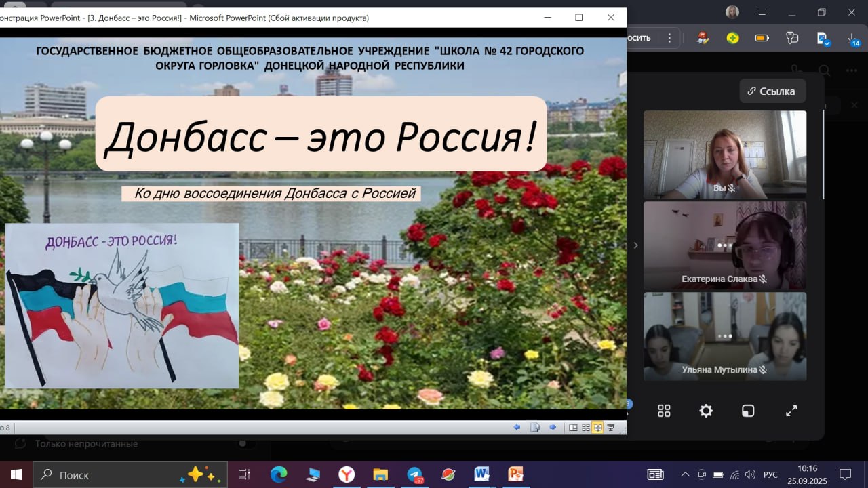
Task: Click camera-in-use tray icon
Action: point(702,474)
